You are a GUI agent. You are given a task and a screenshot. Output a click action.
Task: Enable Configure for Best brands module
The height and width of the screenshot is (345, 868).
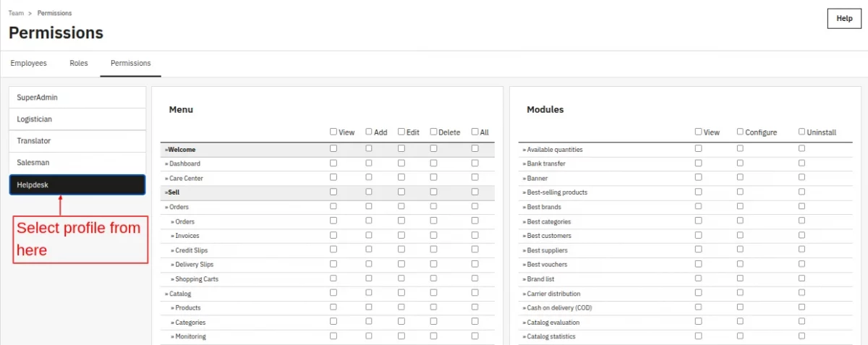coord(740,206)
